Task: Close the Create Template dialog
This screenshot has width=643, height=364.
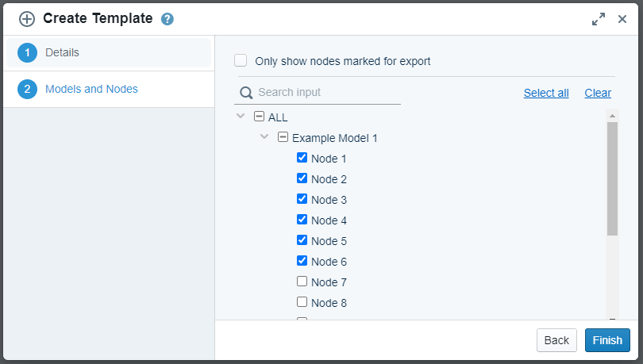Action: point(622,19)
